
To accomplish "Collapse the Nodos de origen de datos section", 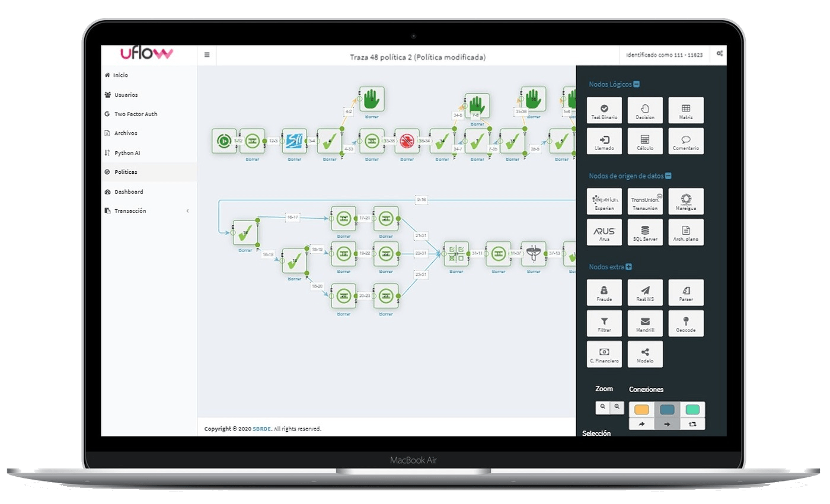I will coord(669,176).
